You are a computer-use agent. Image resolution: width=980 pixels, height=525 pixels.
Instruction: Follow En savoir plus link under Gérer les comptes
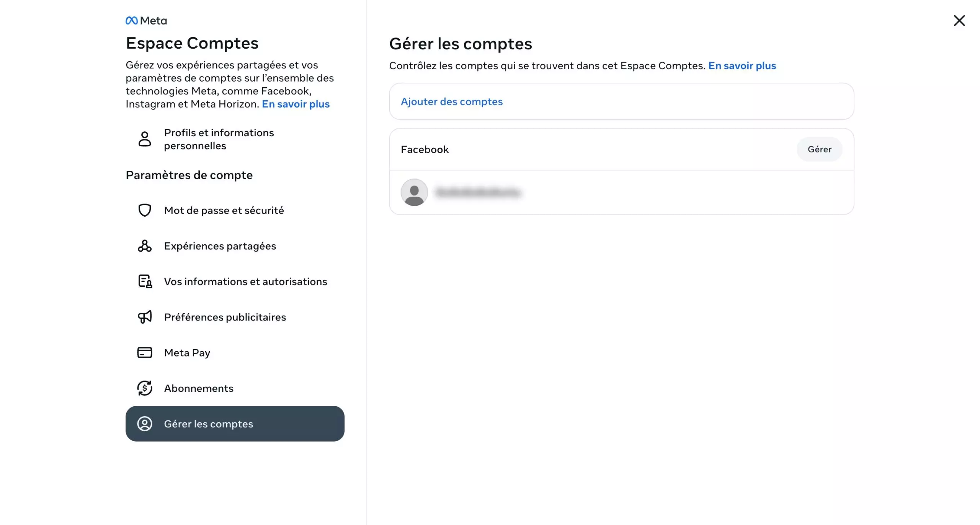[742, 66]
